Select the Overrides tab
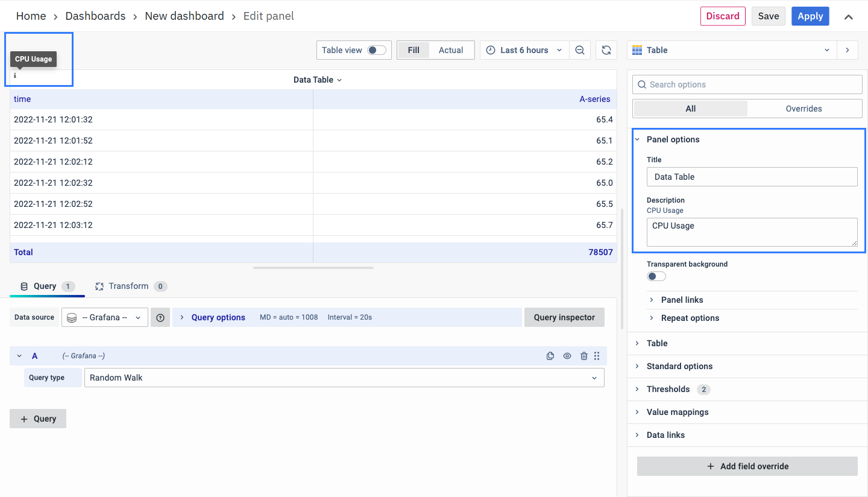The width and height of the screenshot is (868, 497). [804, 109]
